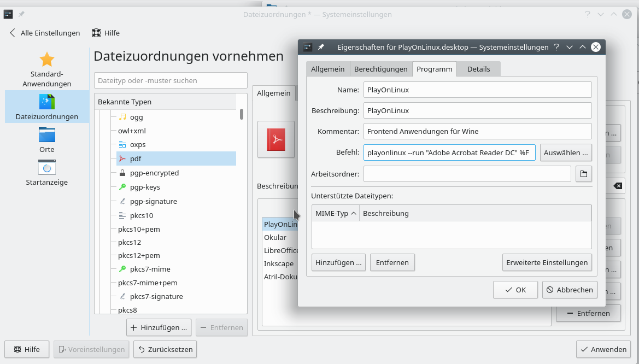Click the back arrow beside Alle Einstellungen

point(12,33)
